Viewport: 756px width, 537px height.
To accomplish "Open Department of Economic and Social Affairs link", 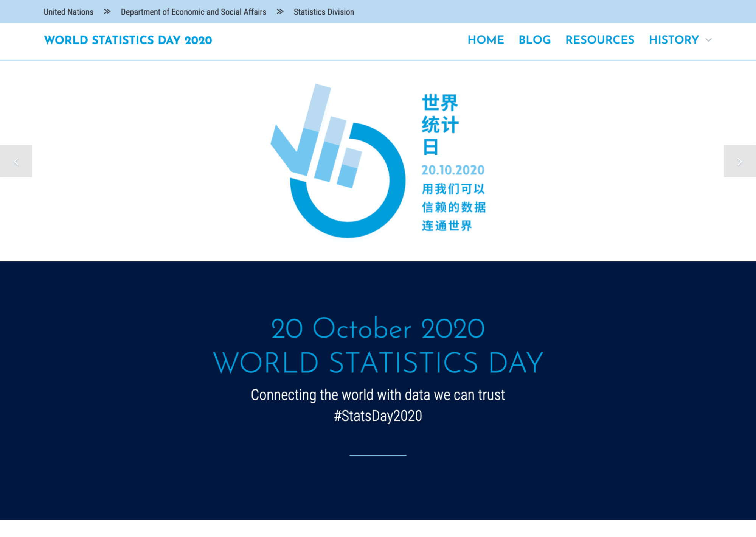I will 193,12.
